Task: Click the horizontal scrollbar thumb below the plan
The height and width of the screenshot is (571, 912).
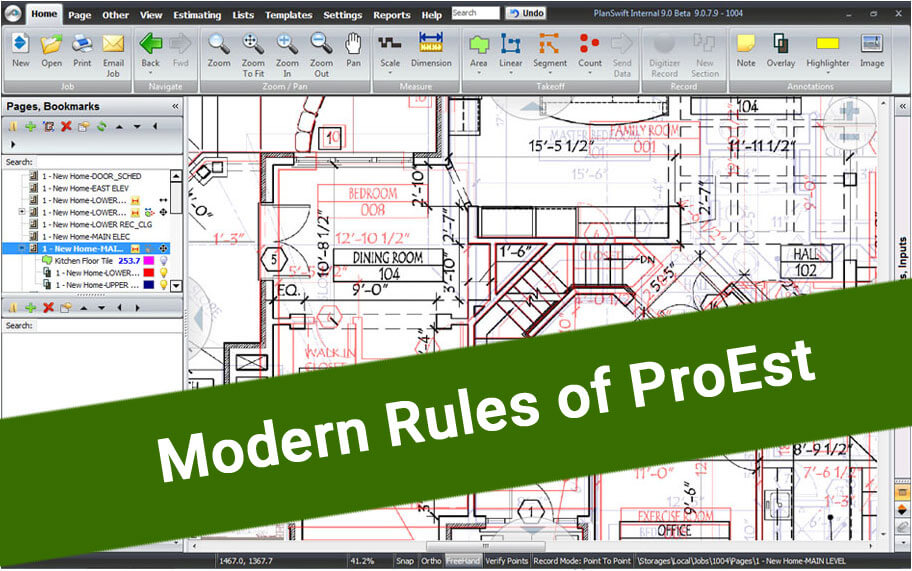Action: point(486,547)
